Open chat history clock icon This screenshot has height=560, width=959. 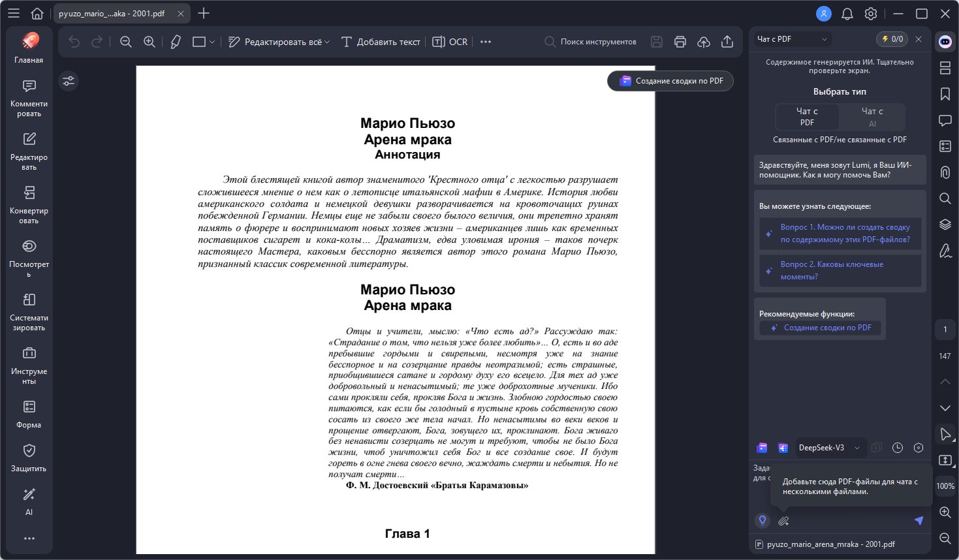(x=898, y=448)
